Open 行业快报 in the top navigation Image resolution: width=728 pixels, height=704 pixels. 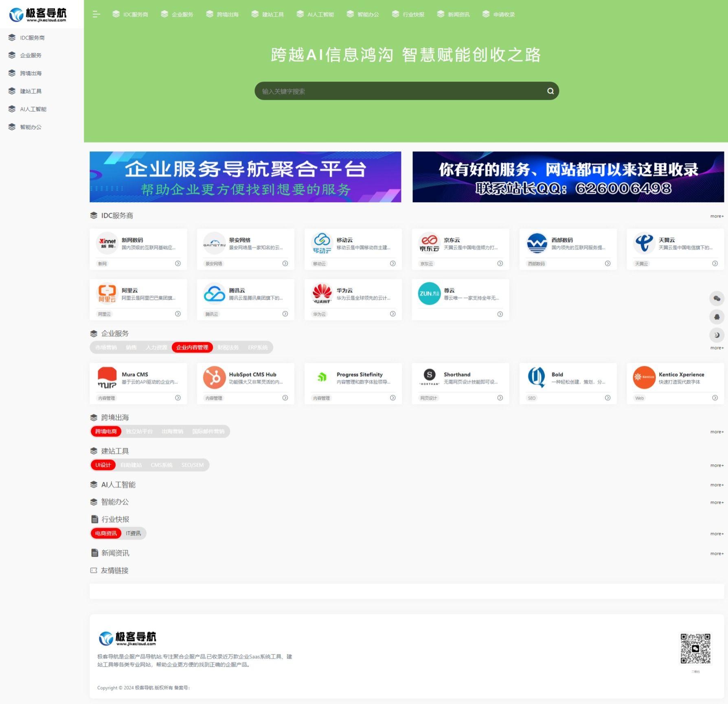click(408, 14)
